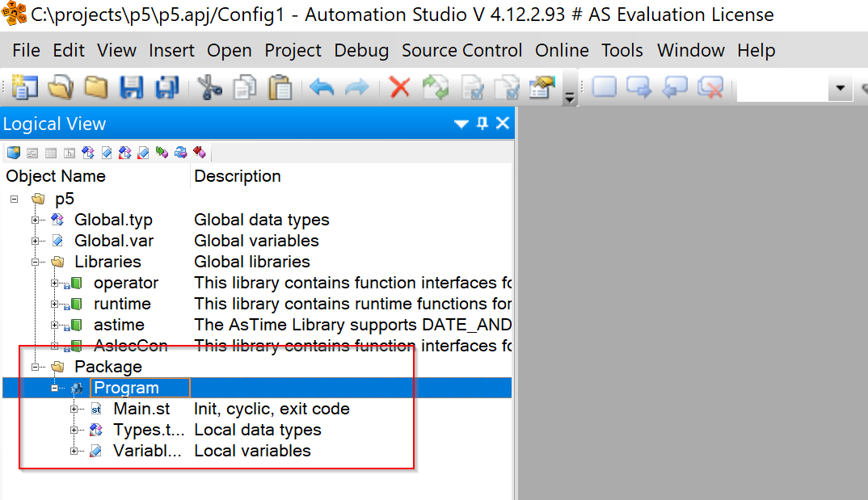Pin the Logical View panel
The width and height of the screenshot is (868, 500).
(482, 124)
